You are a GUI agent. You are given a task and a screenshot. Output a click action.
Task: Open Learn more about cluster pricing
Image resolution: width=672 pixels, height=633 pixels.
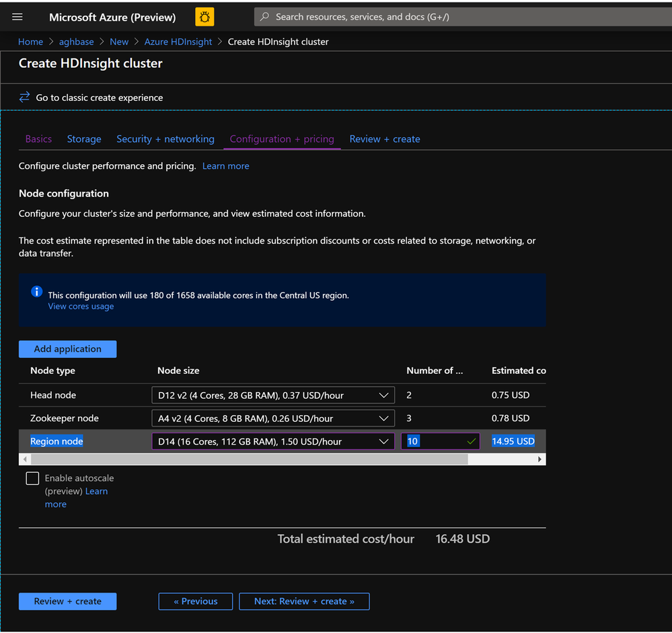pos(225,166)
